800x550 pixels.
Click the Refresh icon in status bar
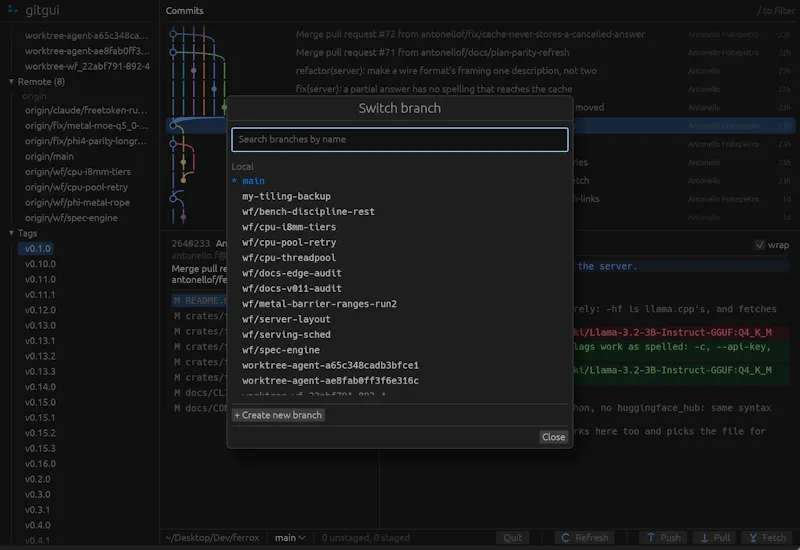point(565,538)
